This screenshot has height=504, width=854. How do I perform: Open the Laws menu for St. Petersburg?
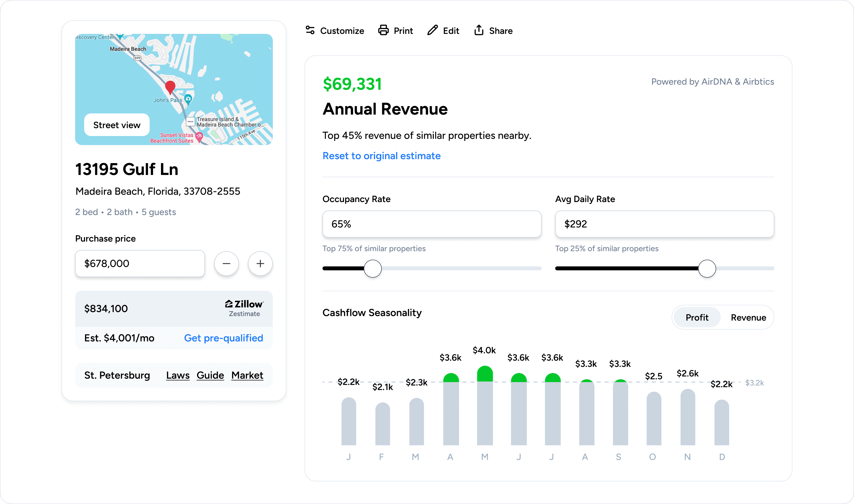[178, 375]
